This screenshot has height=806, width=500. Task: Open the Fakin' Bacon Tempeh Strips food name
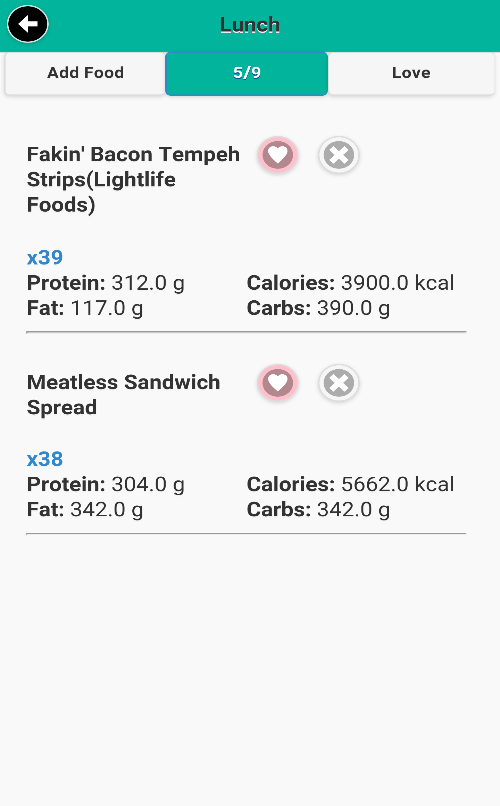click(x=134, y=179)
